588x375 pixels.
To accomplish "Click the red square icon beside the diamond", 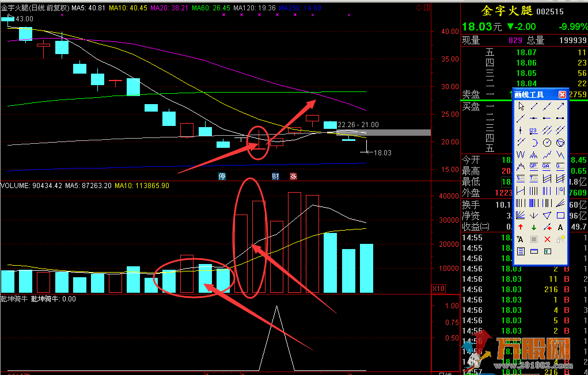I will click(x=427, y=7).
